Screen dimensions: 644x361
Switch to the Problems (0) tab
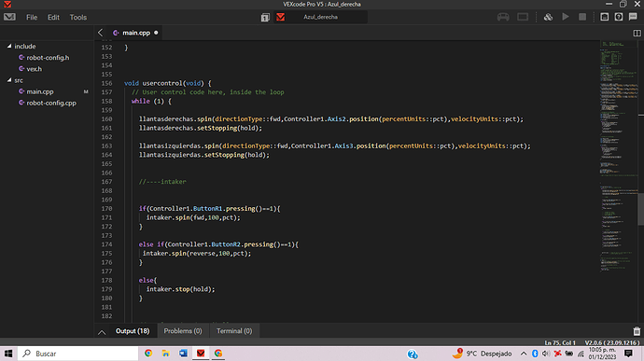click(183, 331)
